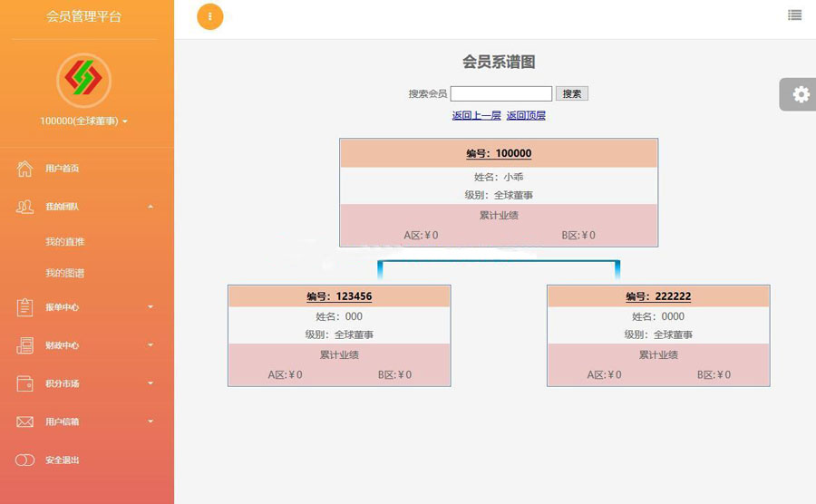This screenshot has height=504, width=816.
Task: Click the 用户首页 home icon
Action: [x=24, y=169]
